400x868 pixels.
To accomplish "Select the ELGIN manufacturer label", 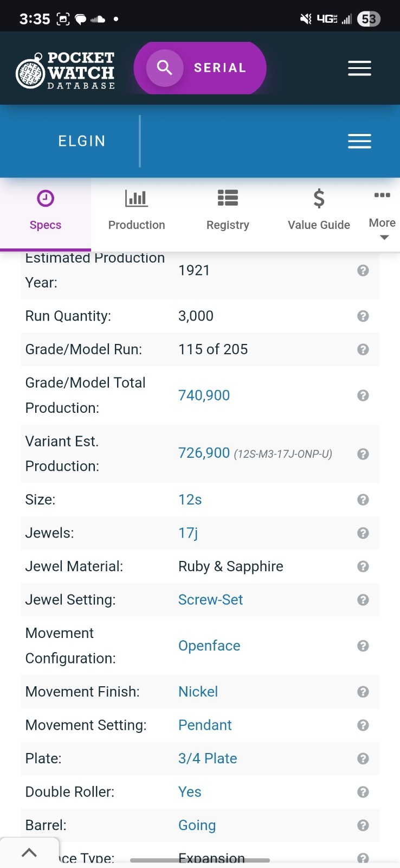I will (x=82, y=141).
